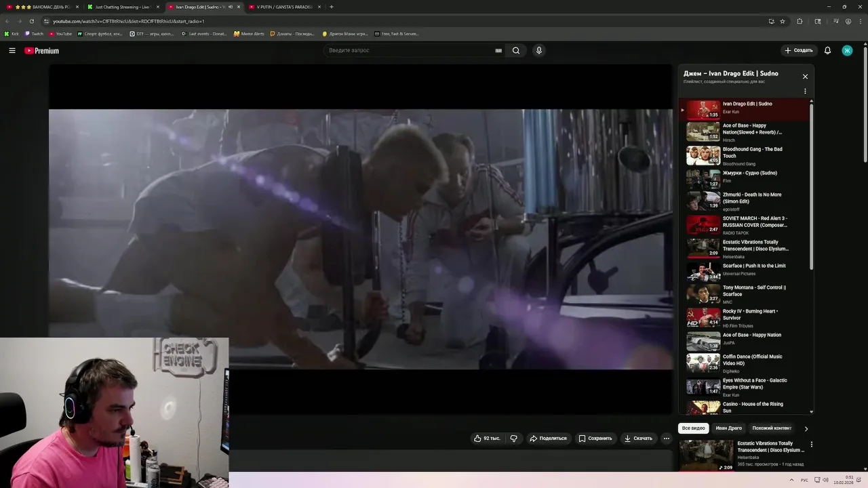This screenshot has height=488, width=868.
Task: Switch to ВАНОМАС ДЕНЬ РОЖДЕНИЯ browser tab
Action: pyautogui.click(x=42, y=7)
